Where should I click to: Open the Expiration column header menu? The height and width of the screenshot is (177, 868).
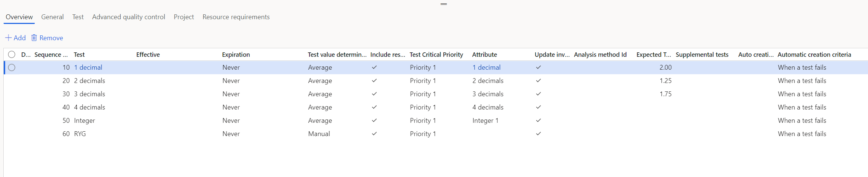pyautogui.click(x=236, y=55)
